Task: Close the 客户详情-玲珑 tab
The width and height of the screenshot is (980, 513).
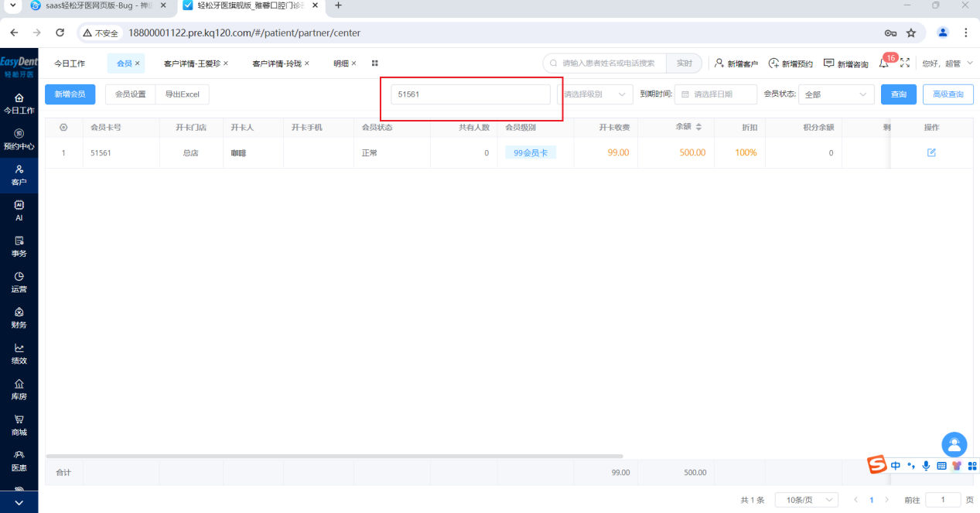Action: click(x=306, y=63)
